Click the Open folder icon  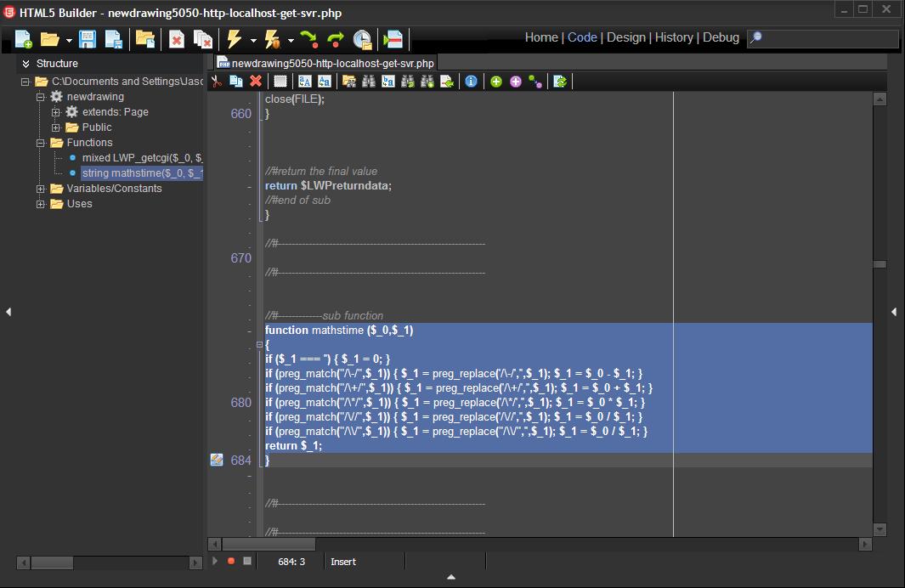tap(49, 39)
